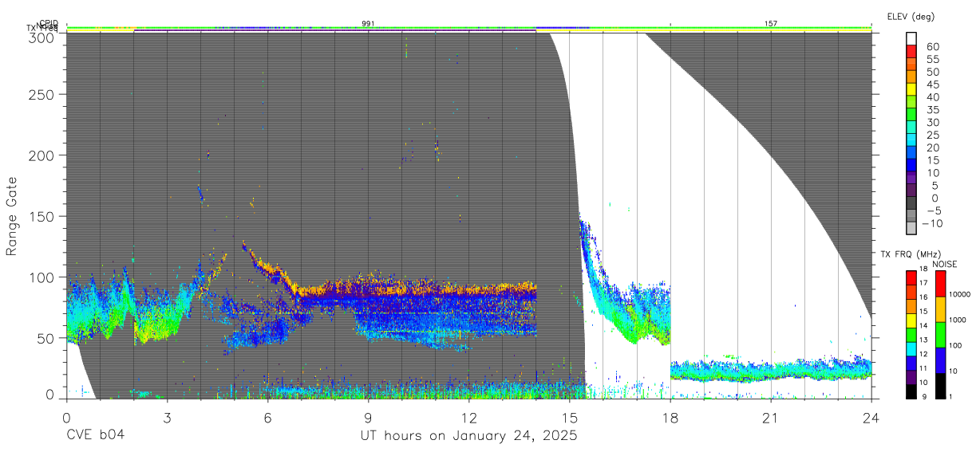Click the x-axis hour label '21'
Viewport: 980px width, 452px height.
770,417
